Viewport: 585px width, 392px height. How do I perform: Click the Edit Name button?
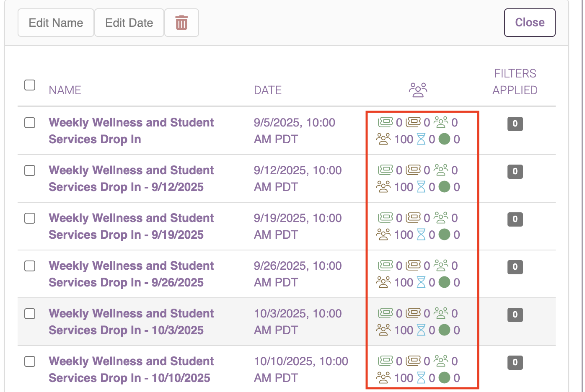coord(56,23)
